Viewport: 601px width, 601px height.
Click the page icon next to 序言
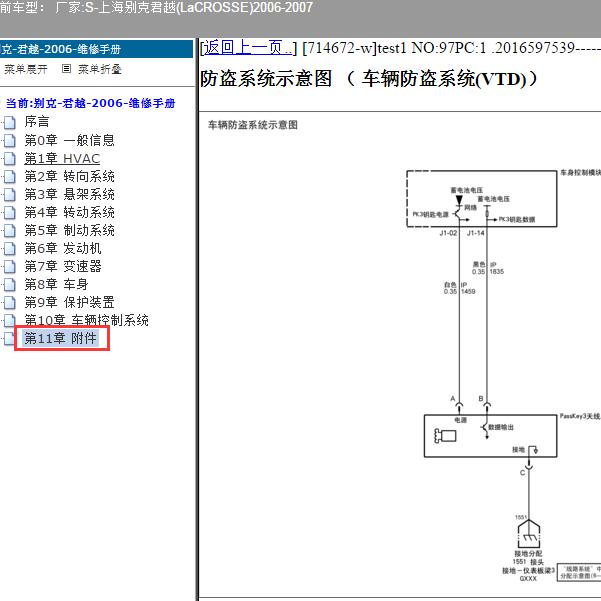9,123
